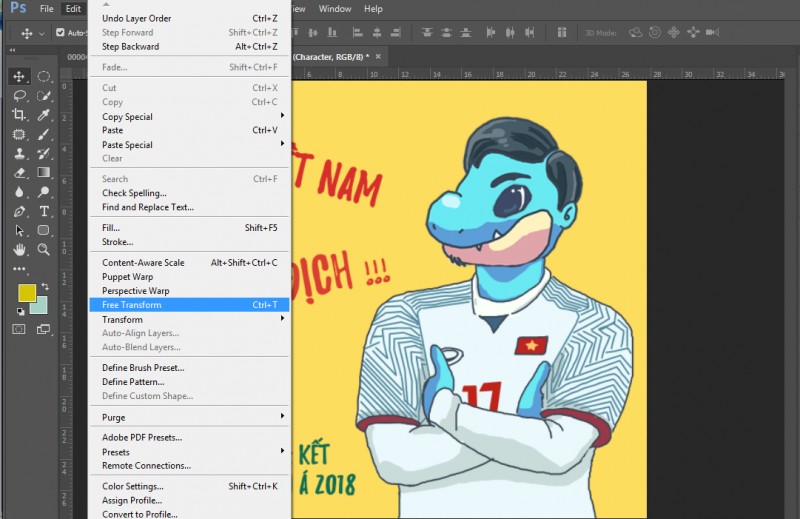This screenshot has width=800, height=519.
Task: Choose Assign Profile
Action: tap(189, 501)
